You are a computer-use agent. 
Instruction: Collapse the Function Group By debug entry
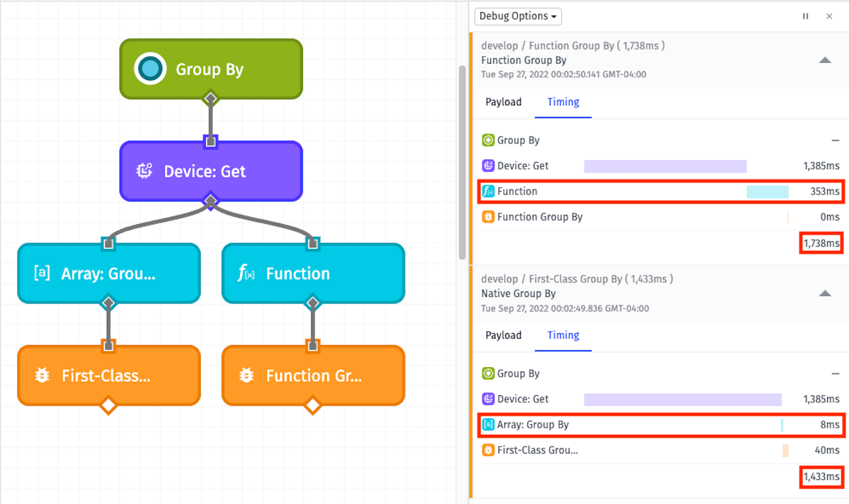point(825,61)
